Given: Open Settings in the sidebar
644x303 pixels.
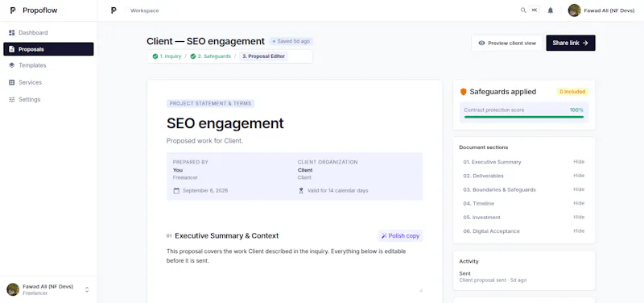Looking at the screenshot, I should (48, 99).
